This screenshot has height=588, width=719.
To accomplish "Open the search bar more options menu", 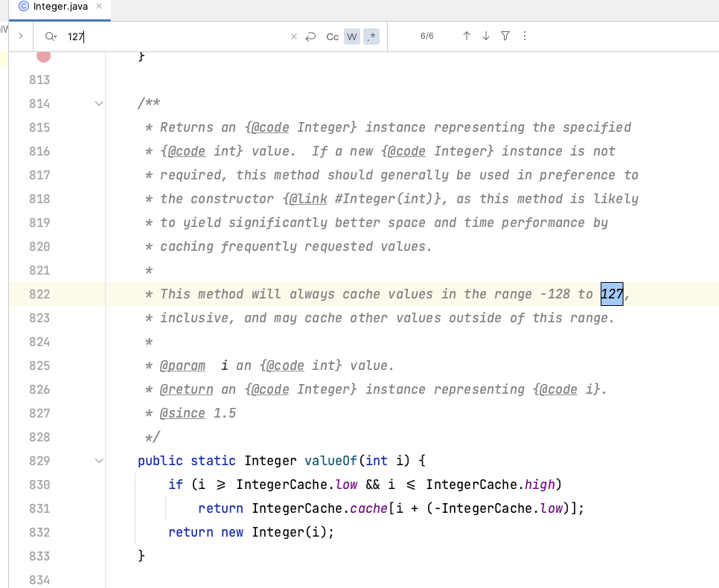I will tap(525, 36).
